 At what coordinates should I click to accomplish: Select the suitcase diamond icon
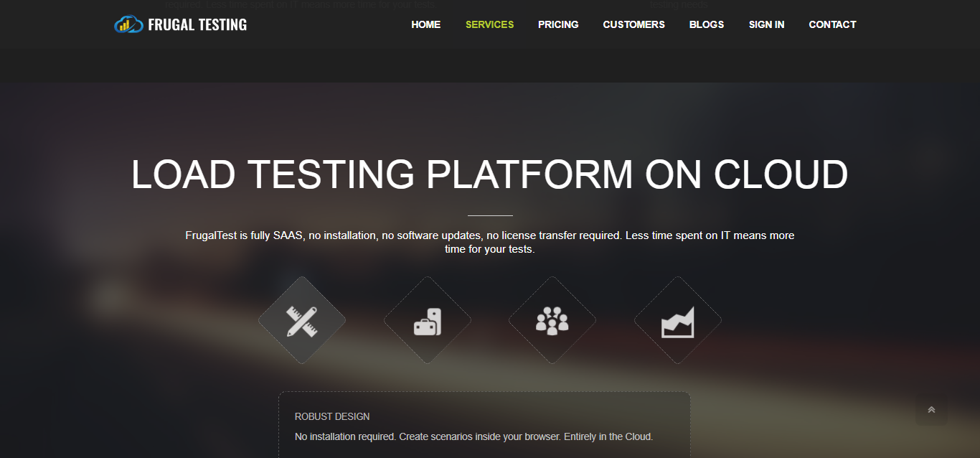point(428,320)
